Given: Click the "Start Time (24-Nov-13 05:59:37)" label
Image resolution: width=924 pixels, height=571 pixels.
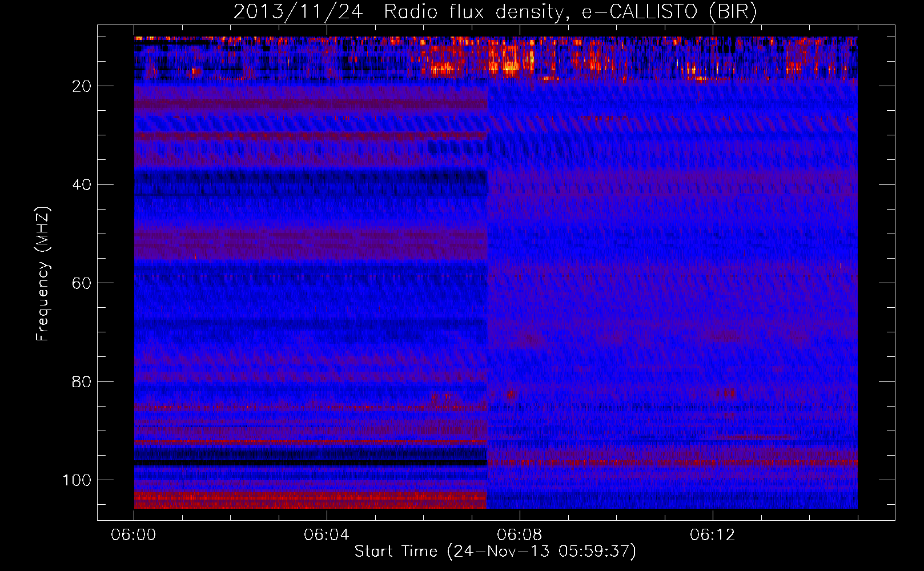Looking at the screenshot, I should click(495, 552).
